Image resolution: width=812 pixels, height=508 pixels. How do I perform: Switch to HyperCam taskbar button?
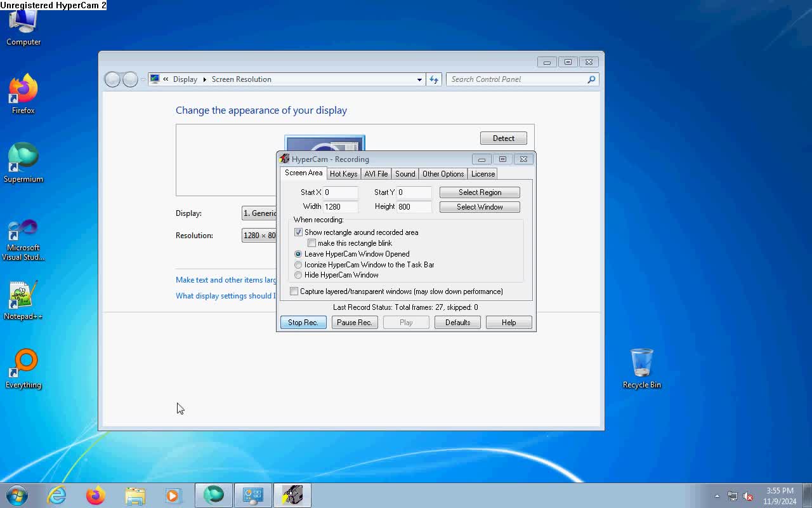pyautogui.click(x=292, y=495)
